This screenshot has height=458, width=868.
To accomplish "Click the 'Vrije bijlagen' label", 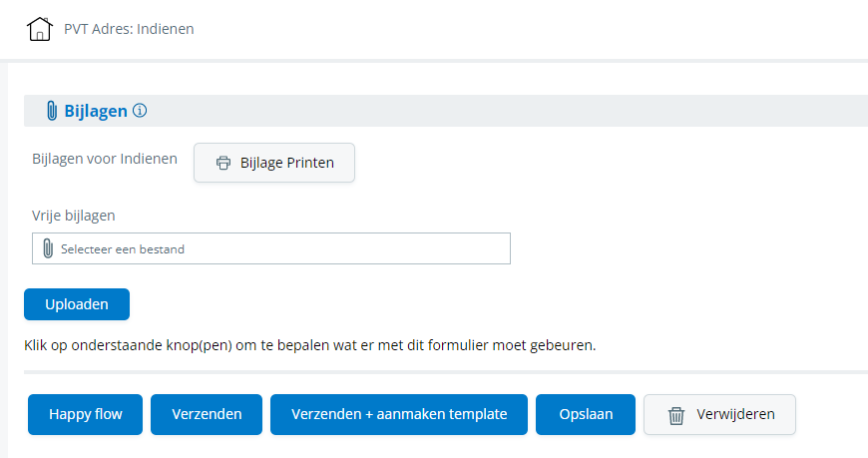I will [74, 216].
